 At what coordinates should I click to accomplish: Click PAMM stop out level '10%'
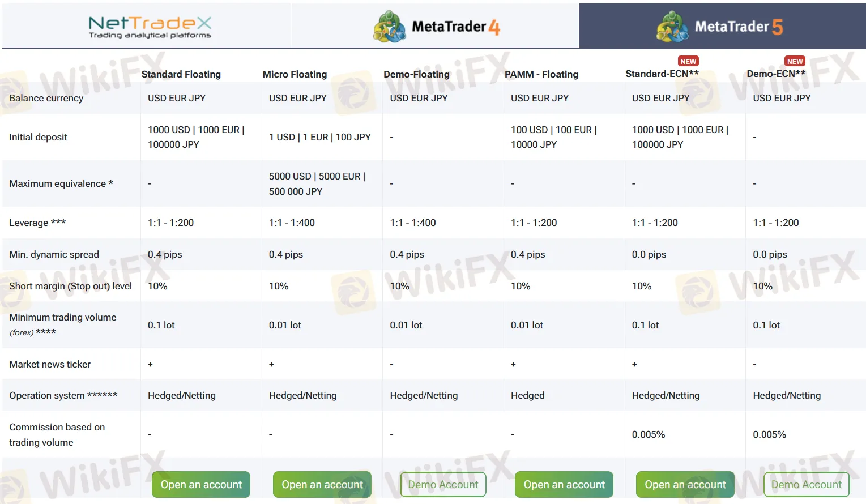(x=521, y=286)
